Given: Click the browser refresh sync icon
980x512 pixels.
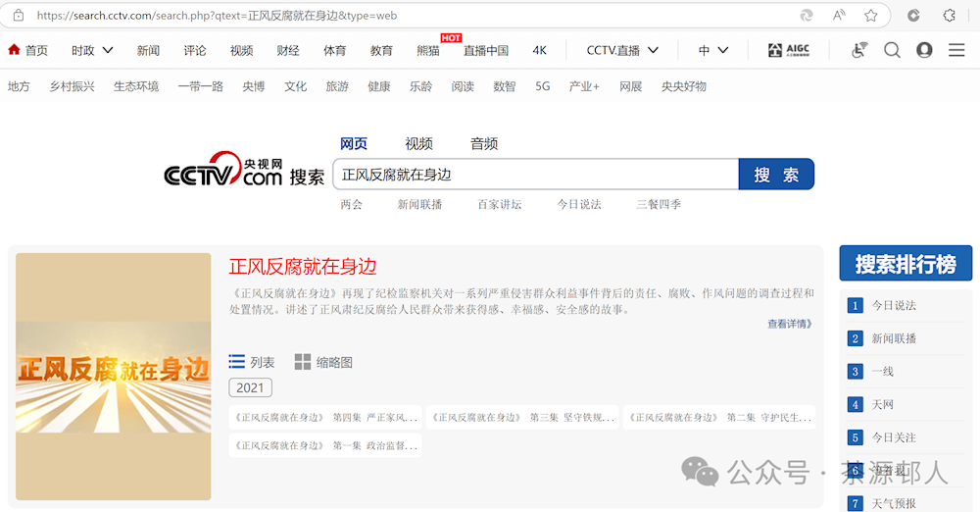Looking at the screenshot, I should tap(807, 16).
